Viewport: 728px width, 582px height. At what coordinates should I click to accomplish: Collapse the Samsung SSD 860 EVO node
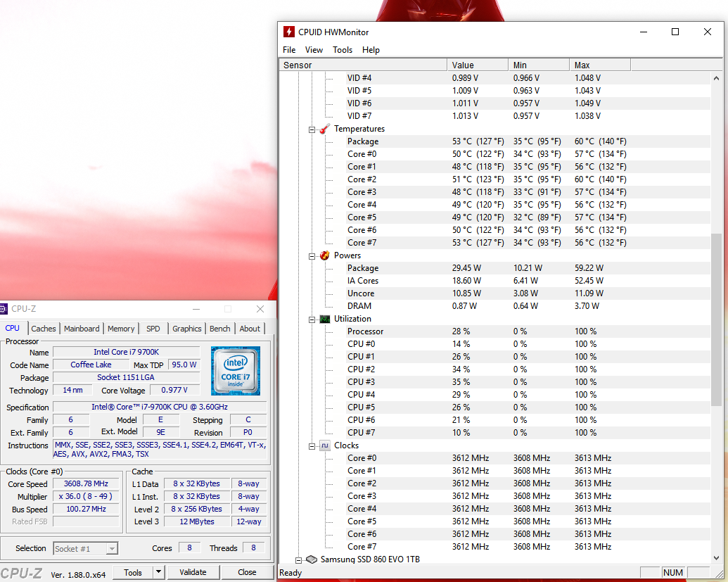298,560
